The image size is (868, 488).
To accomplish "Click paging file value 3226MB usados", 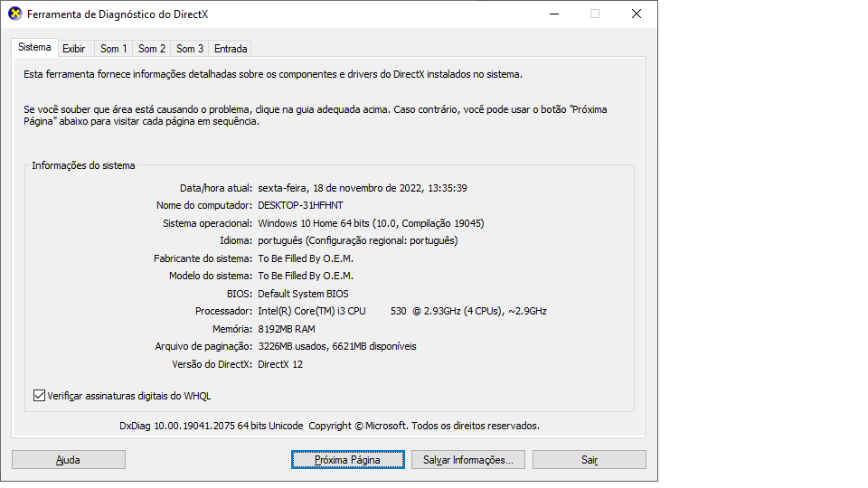I will point(337,346).
